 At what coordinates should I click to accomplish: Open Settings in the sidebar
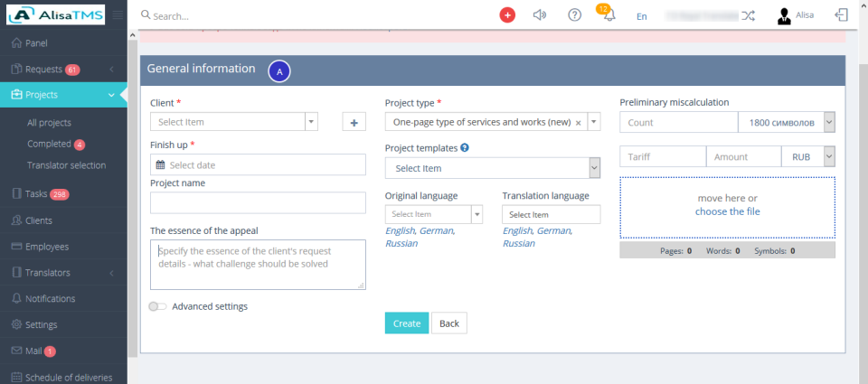(63, 324)
